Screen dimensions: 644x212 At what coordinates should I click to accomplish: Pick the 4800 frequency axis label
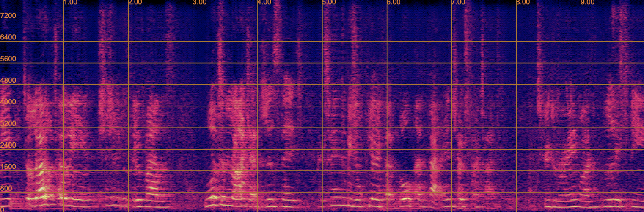point(8,80)
